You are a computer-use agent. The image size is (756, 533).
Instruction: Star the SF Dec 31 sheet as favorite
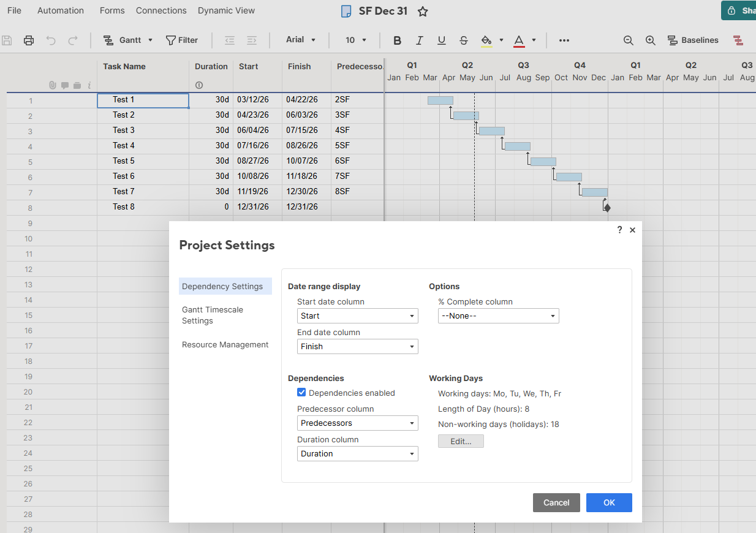[423, 11]
